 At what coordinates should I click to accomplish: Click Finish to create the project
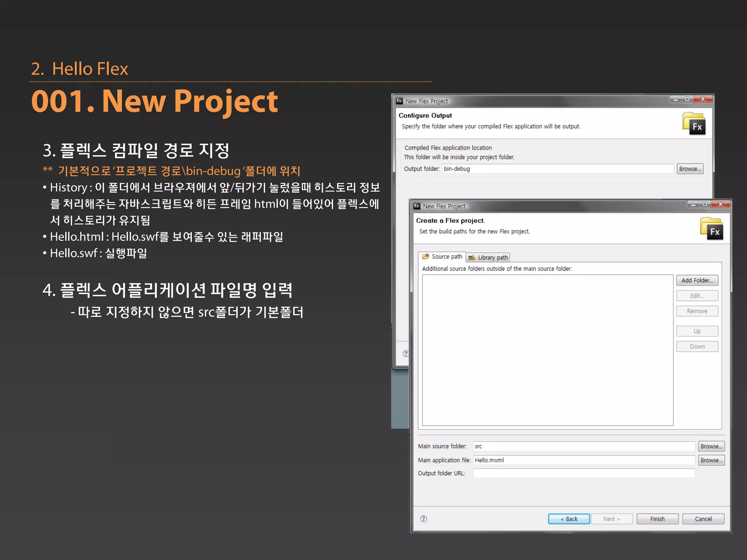(657, 519)
